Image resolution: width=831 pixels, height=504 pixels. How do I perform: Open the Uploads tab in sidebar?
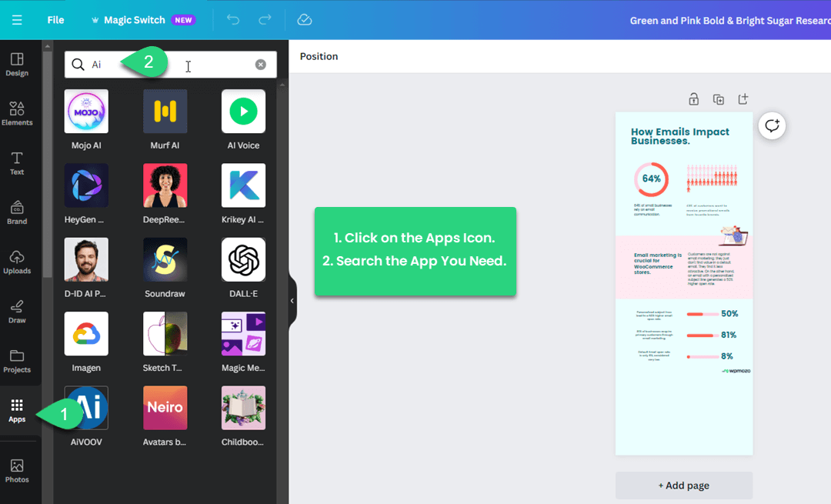(17, 262)
